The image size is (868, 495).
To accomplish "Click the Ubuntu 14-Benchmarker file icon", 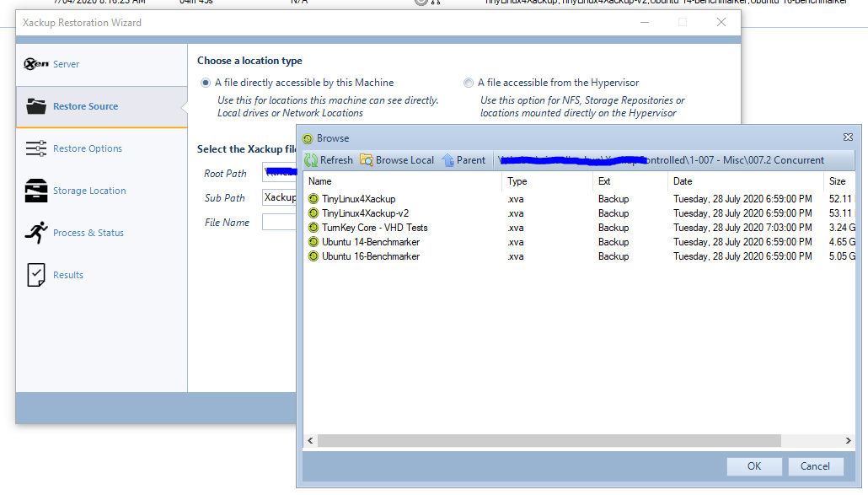I will [313, 242].
